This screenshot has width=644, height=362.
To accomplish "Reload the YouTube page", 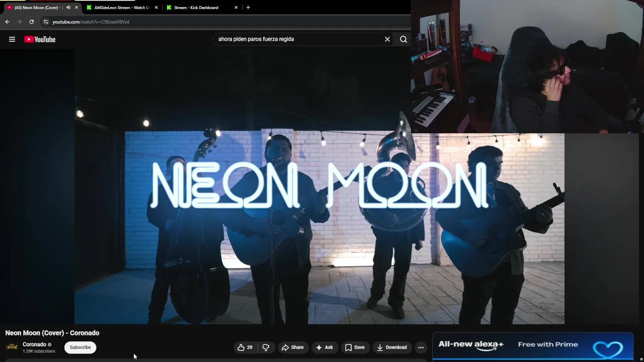I will [31, 22].
